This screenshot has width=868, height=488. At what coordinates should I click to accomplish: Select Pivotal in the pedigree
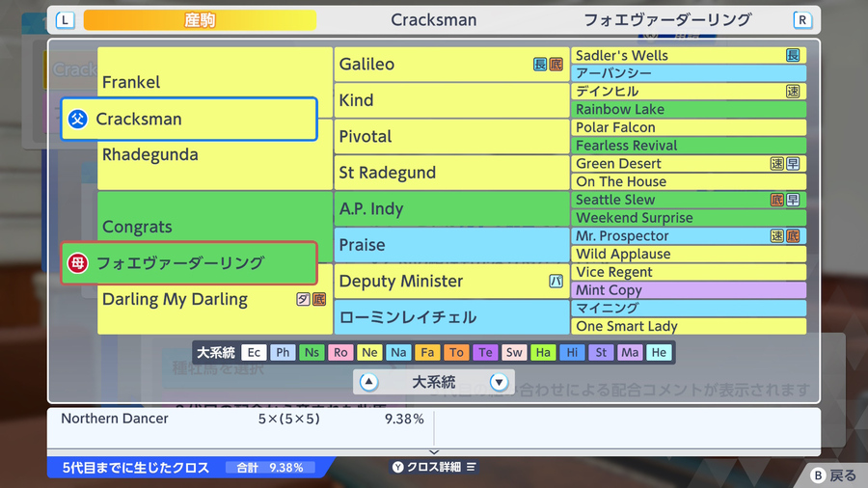tap(451, 137)
